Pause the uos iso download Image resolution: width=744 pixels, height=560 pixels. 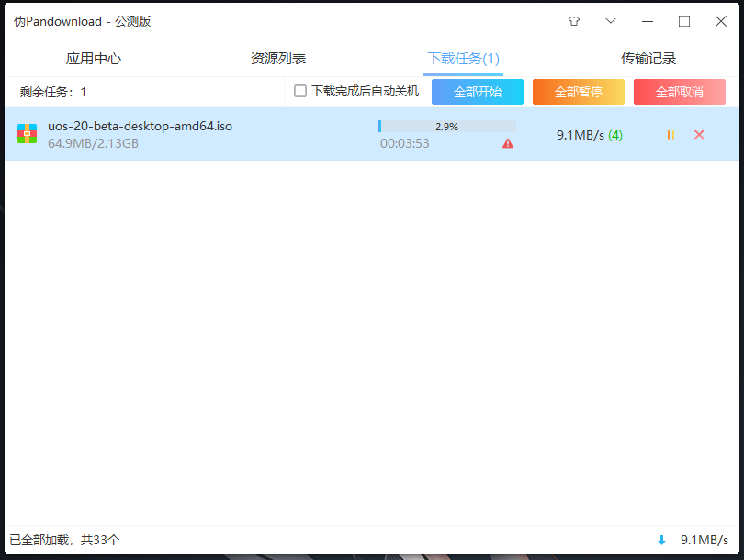[x=671, y=135]
